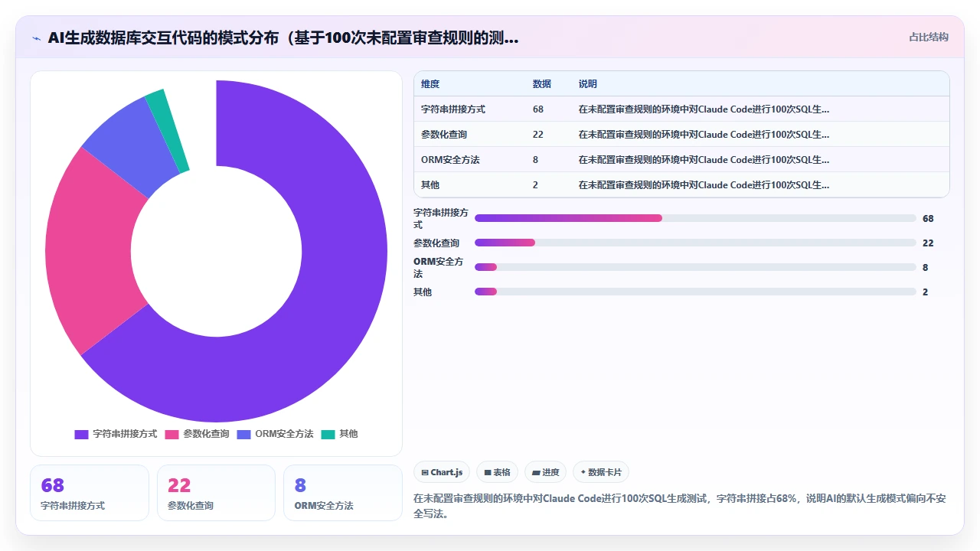Click the 占比结构 label in header
980x551 pixels.
tap(929, 37)
